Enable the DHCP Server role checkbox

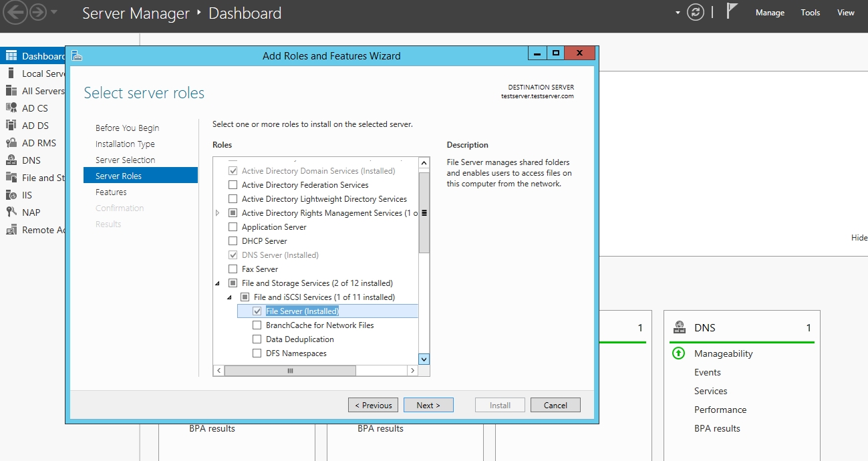click(233, 241)
